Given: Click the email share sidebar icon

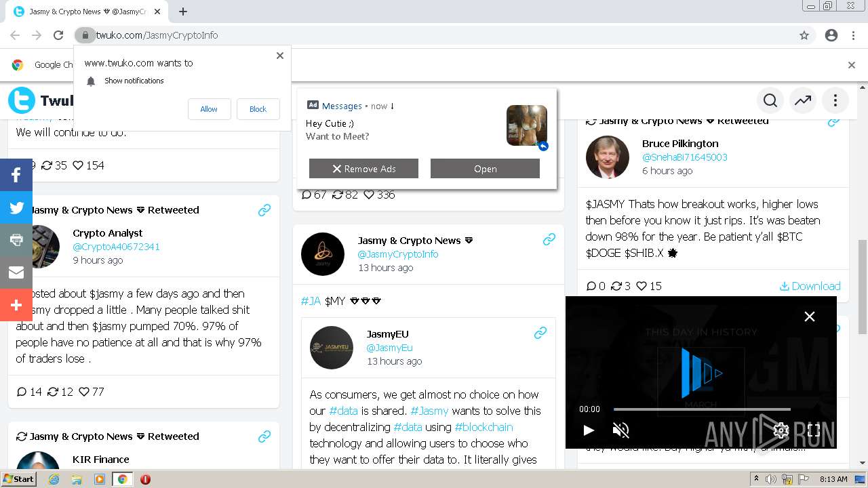Looking at the screenshot, I should point(16,272).
